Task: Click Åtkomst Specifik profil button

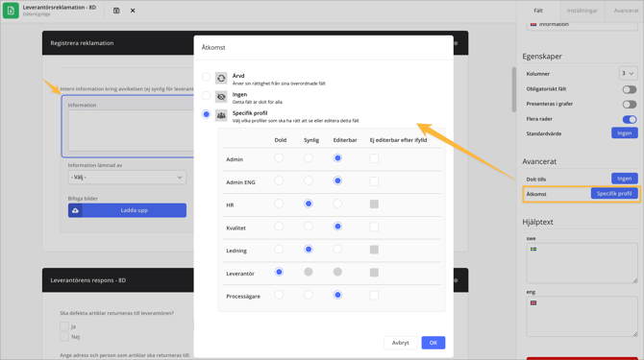Action: point(614,194)
